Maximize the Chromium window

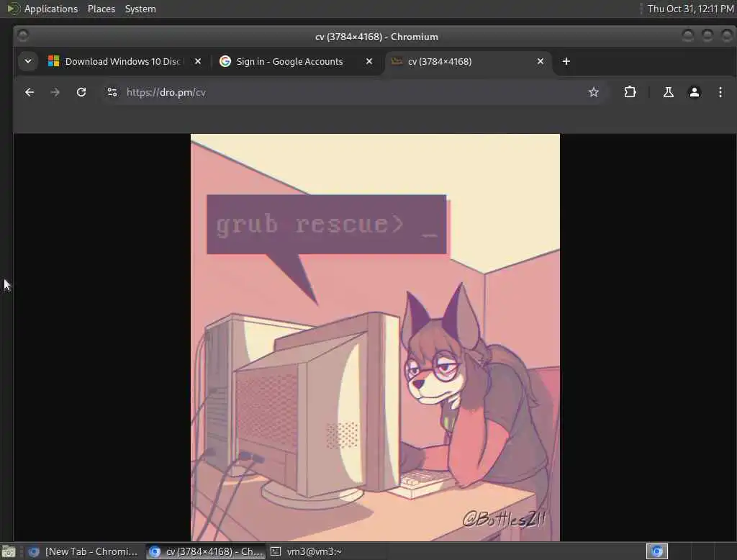point(707,35)
